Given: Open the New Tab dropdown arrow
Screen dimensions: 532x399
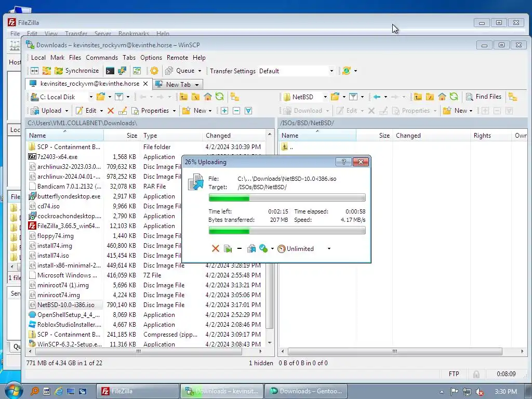Looking at the screenshot, I should 197,85.
